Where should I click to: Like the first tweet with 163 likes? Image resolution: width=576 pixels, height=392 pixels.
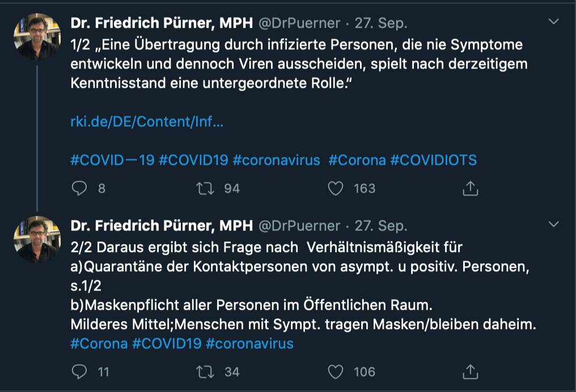pos(336,188)
